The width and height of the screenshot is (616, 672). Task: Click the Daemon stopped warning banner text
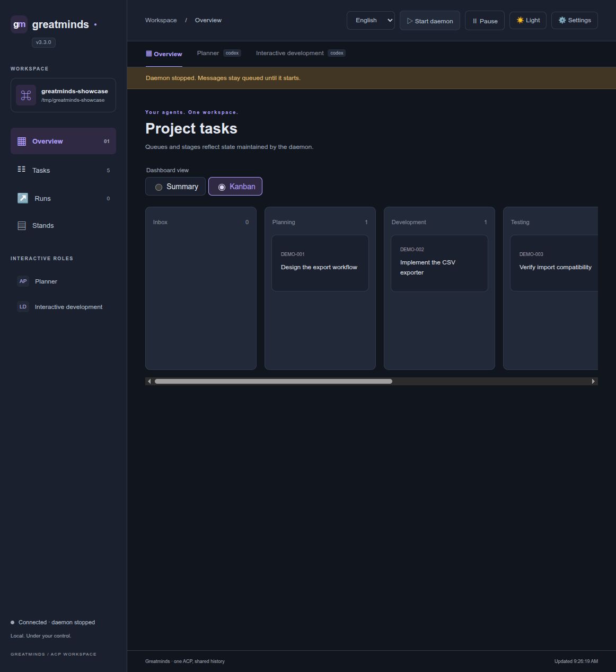(x=223, y=78)
